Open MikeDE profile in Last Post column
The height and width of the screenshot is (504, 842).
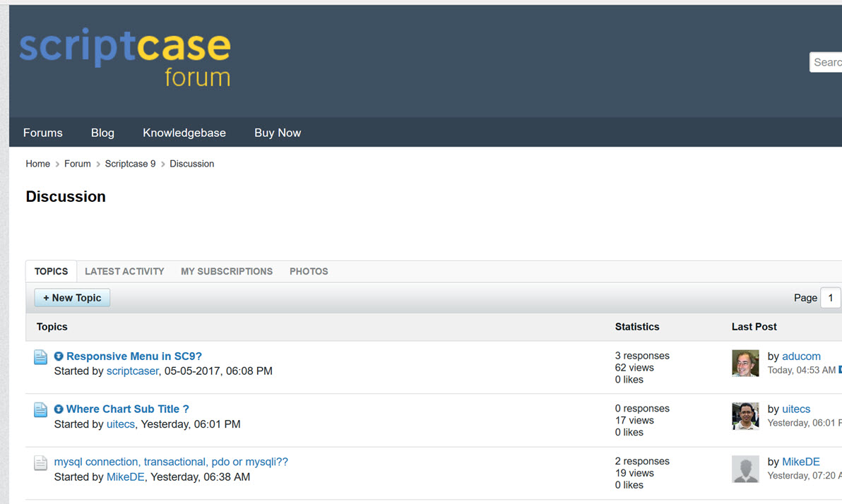[x=800, y=462]
